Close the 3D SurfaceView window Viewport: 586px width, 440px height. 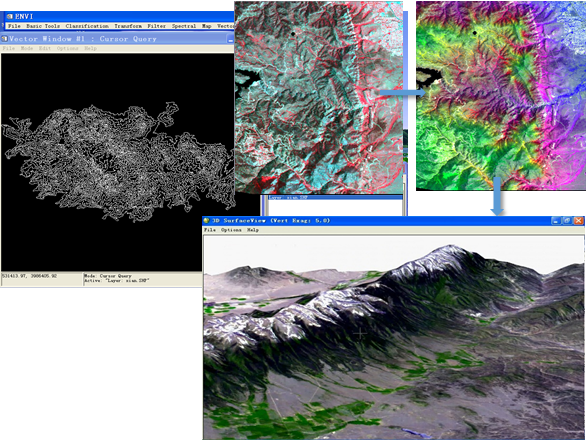click(x=579, y=221)
